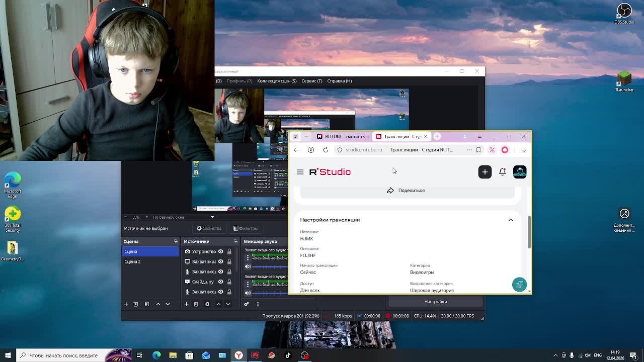Viewport: 644px width, 362px height.
Task: Mute the second audio input capture
Action: [248, 293]
